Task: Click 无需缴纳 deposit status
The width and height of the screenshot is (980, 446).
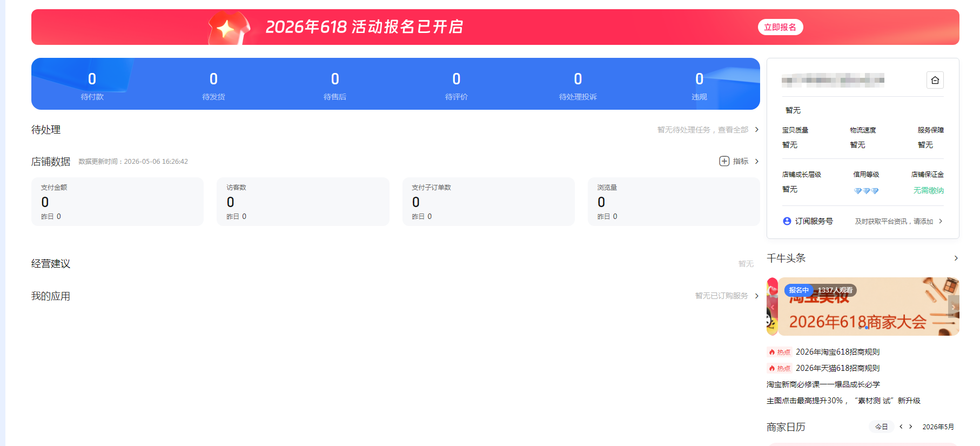Action: click(929, 190)
